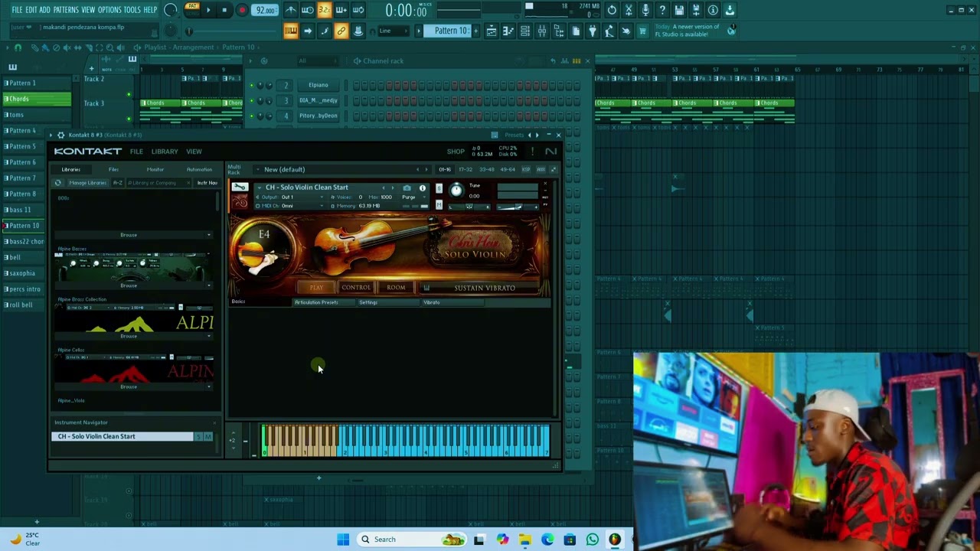
Task: Toggle the Instr Nav button
Action: pos(207,183)
